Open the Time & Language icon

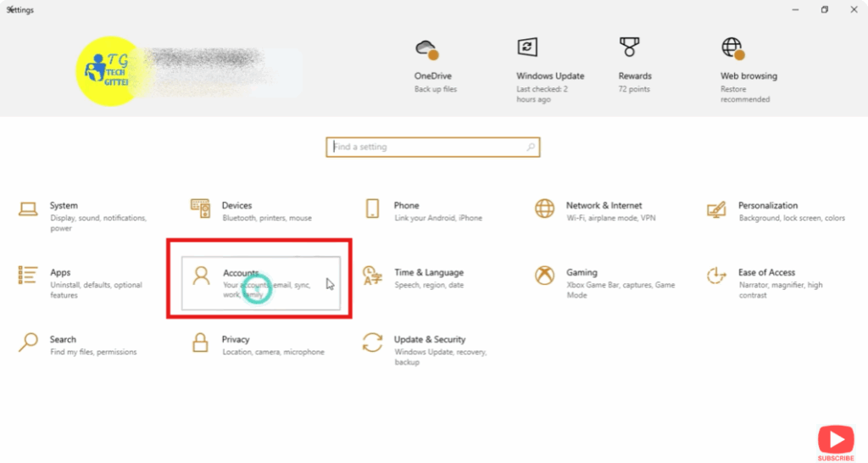point(372,276)
